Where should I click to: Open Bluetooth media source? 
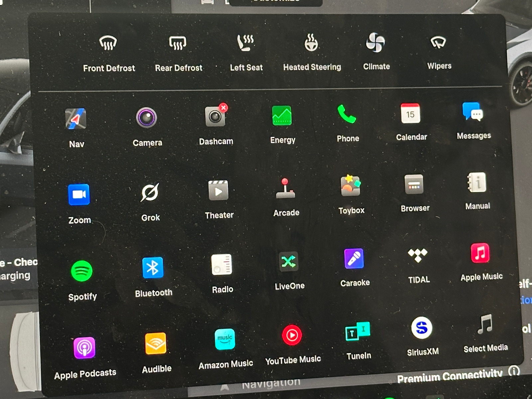(x=153, y=268)
